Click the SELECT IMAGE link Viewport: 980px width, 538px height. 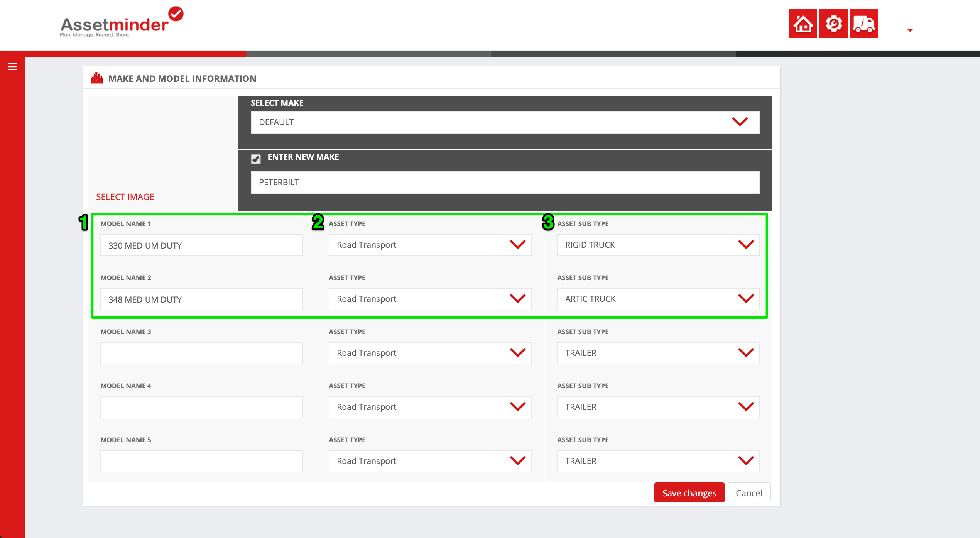pos(125,197)
